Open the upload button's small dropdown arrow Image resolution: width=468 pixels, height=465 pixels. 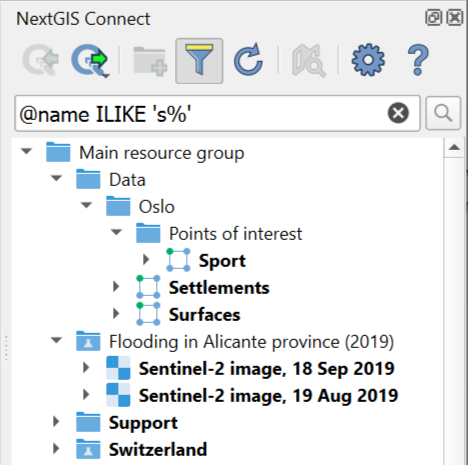pos(106,76)
